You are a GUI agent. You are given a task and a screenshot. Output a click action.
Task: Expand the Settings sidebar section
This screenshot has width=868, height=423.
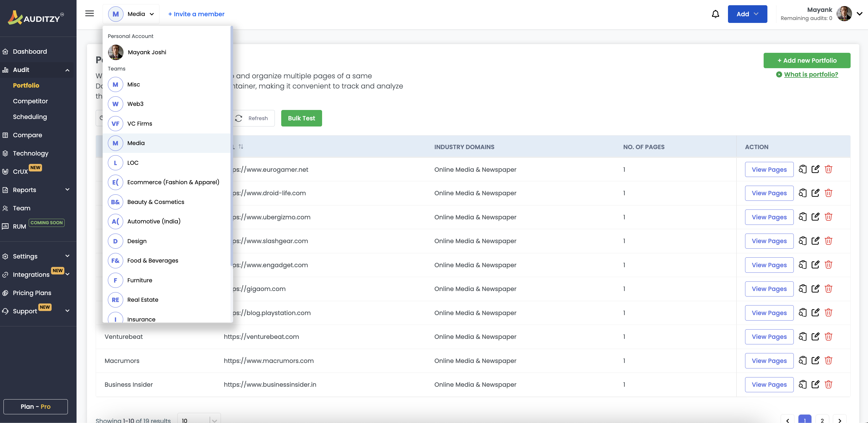(x=67, y=256)
